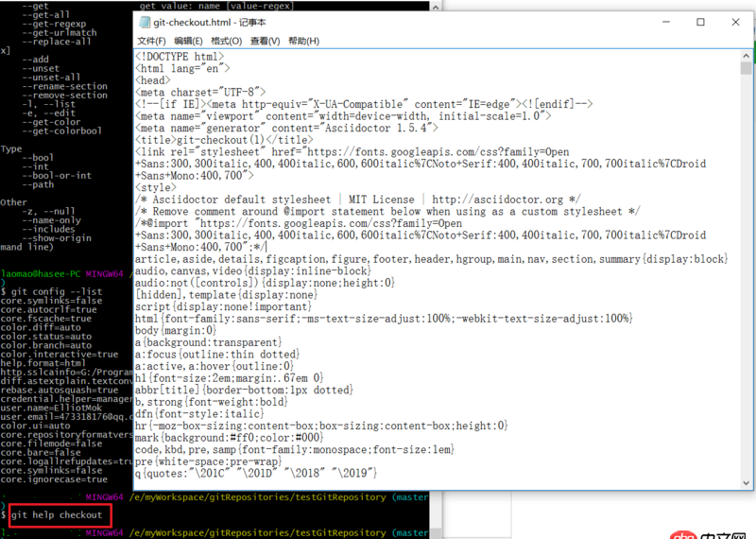Click 'color.ui=auto' in terminal output

click(35, 426)
